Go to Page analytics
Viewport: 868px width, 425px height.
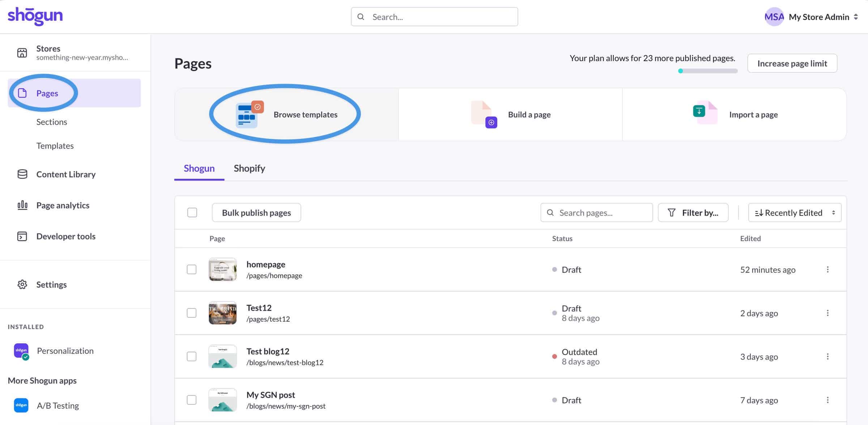[x=63, y=205]
